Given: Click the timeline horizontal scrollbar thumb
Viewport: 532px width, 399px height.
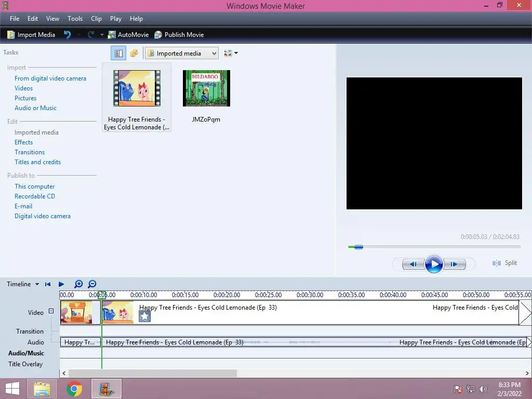Looking at the screenshot, I should (x=153, y=373).
